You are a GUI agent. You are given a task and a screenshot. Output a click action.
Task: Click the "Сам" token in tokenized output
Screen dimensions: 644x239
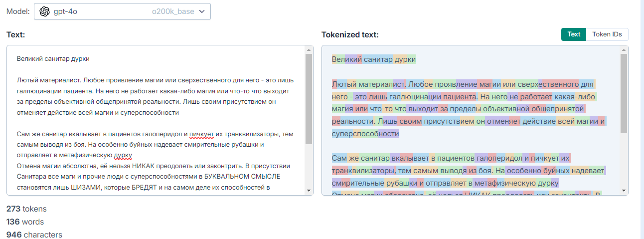point(339,159)
